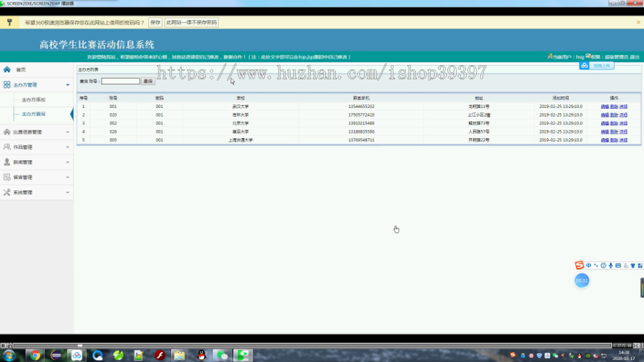Screen dimensions: 644x362
Task: Click 详细 for 北京大学 row
Action: pos(623,123)
